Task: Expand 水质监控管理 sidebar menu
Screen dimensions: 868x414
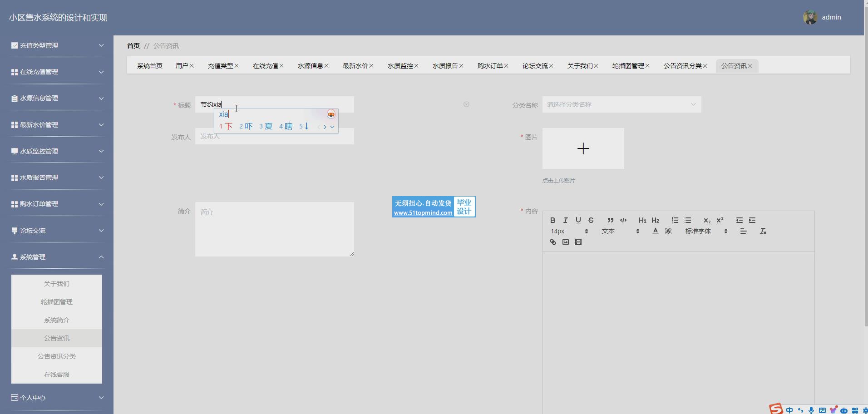Action: click(x=57, y=151)
